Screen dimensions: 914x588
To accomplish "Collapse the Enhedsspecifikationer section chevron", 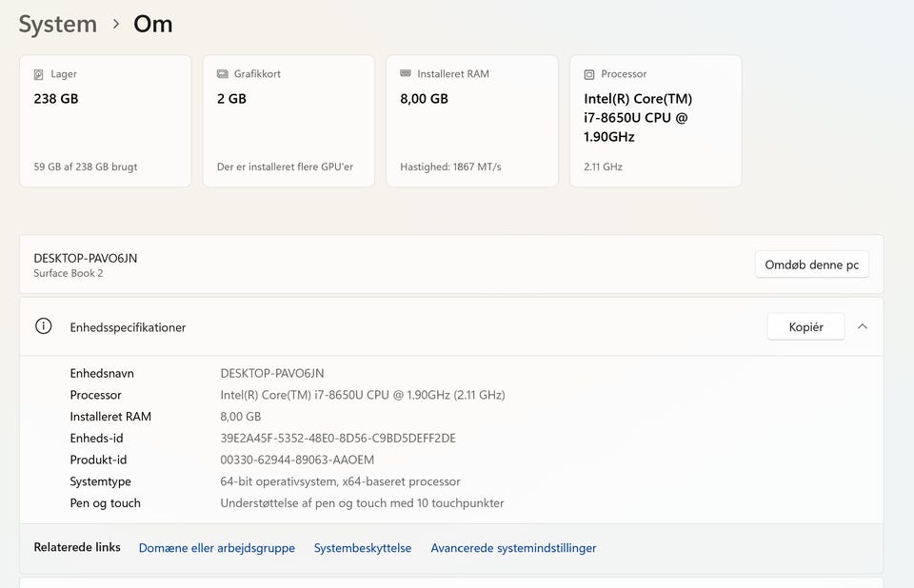I will click(863, 326).
